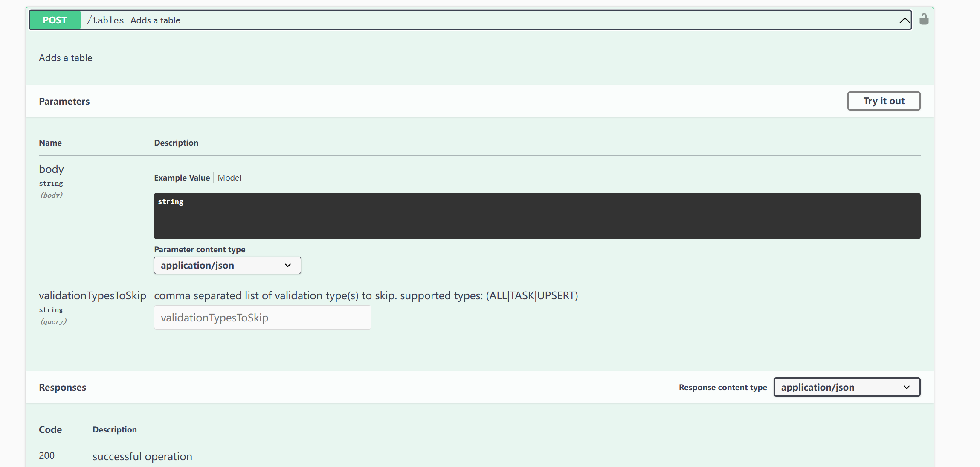Image resolution: width=980 pixels, height=467 pixels.
Task: Switch to the Model tab
Action: (229, 178)
